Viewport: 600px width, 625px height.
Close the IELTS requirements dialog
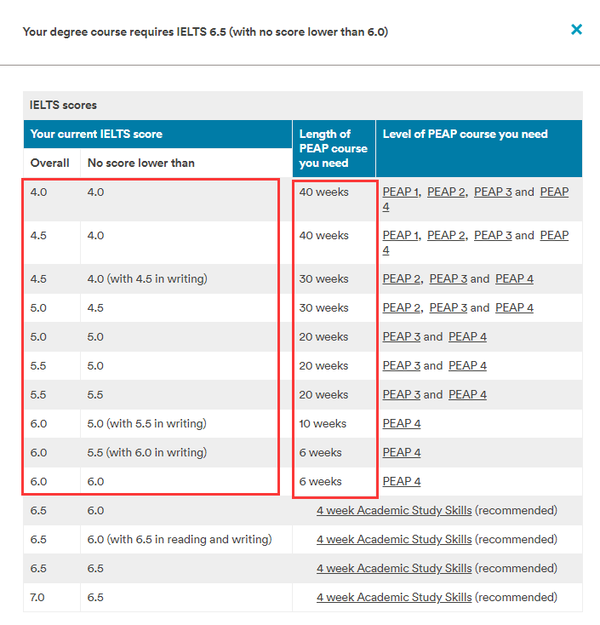click(x=576, y=29)
